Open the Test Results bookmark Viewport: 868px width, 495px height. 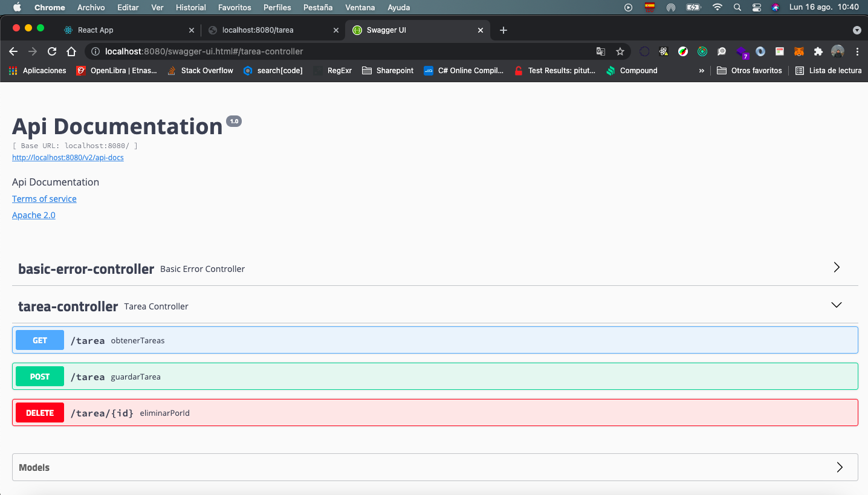555,71
